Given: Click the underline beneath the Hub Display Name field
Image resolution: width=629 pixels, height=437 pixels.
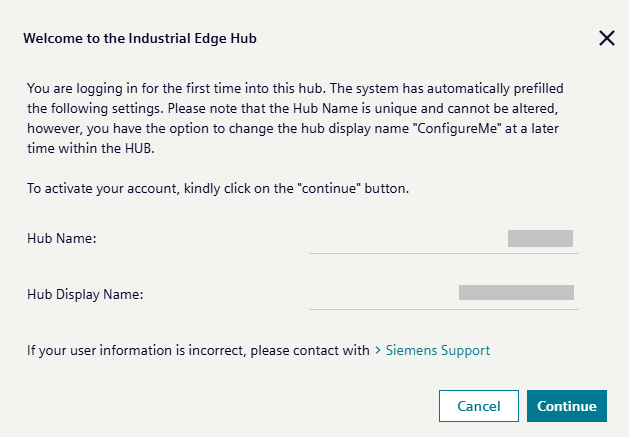Looking at the screenshot, I should pyautogui.click(x=444, y=309).
